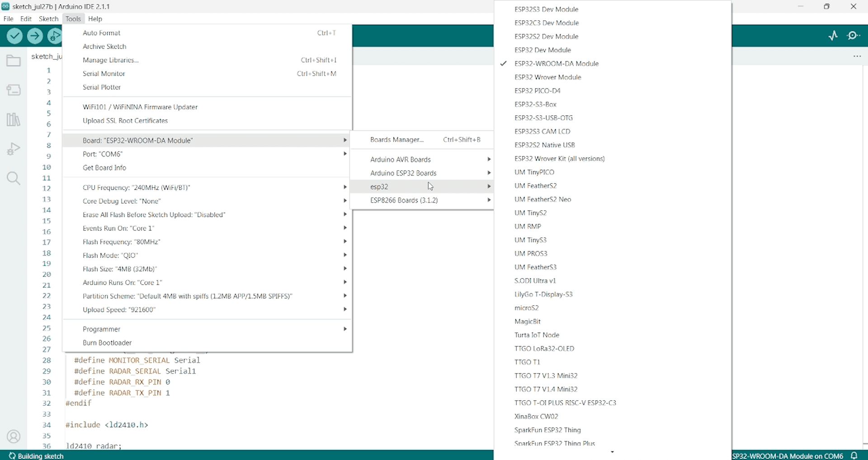The image size is (868, 460).
Task: Open the Edit menu
Action: pyautogui.click(x=26, y=19)
